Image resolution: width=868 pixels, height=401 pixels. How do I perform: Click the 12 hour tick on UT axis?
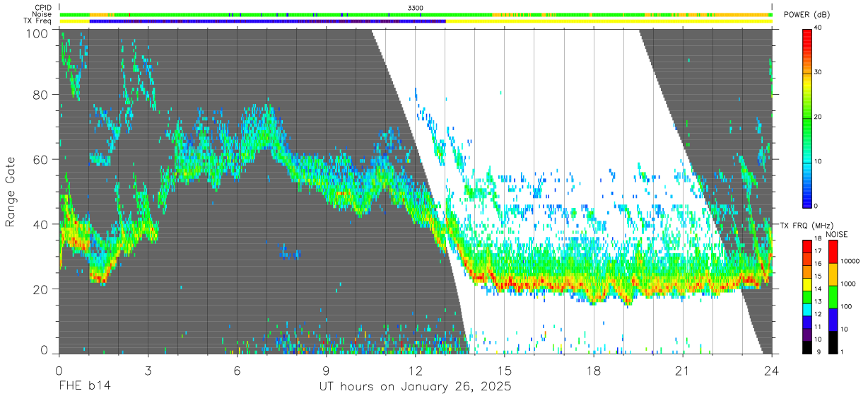(416, 369)
